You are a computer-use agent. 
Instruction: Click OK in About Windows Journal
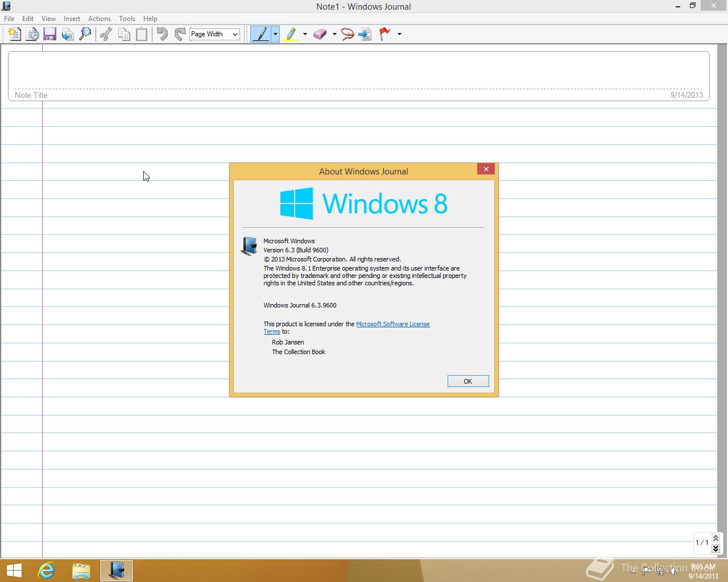coord(468,381)
